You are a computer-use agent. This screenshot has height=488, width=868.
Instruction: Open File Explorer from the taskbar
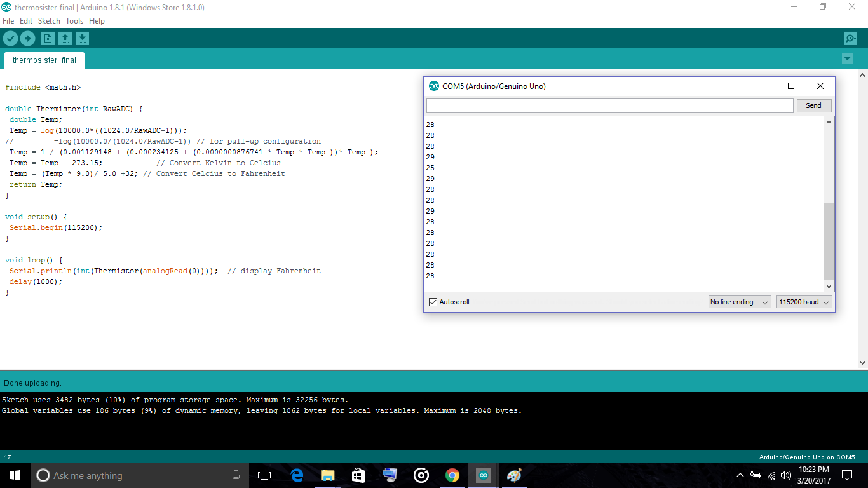[x=328, y=475]
